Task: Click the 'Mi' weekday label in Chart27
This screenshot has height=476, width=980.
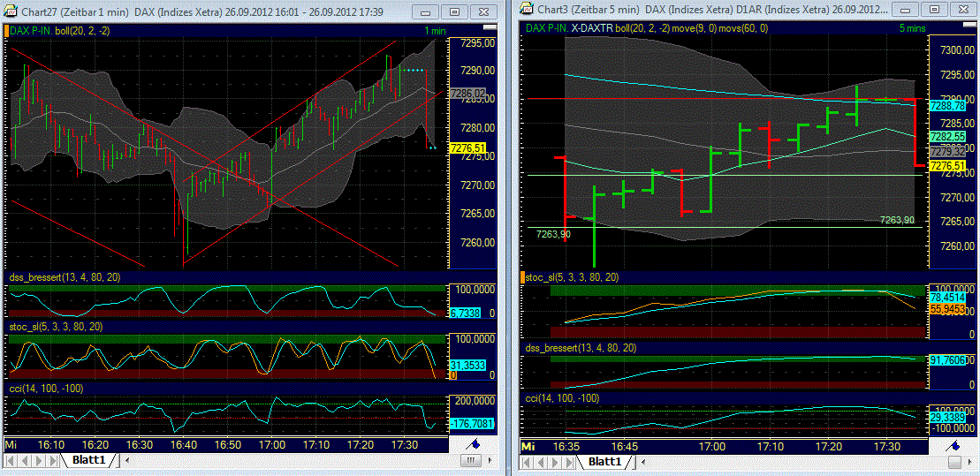Action: (11, 445)
